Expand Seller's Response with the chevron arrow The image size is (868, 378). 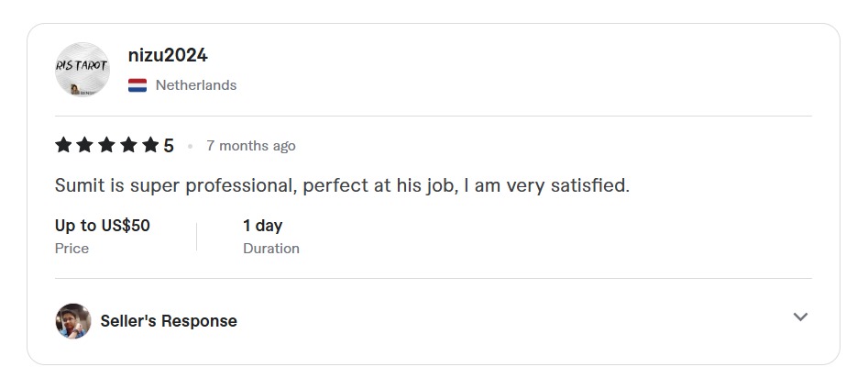click(x=800, y=317)
